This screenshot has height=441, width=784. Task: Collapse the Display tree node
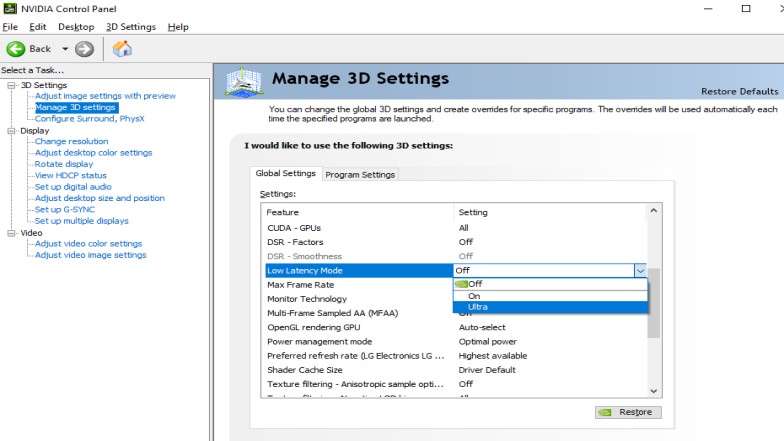(x=11, y=131)
